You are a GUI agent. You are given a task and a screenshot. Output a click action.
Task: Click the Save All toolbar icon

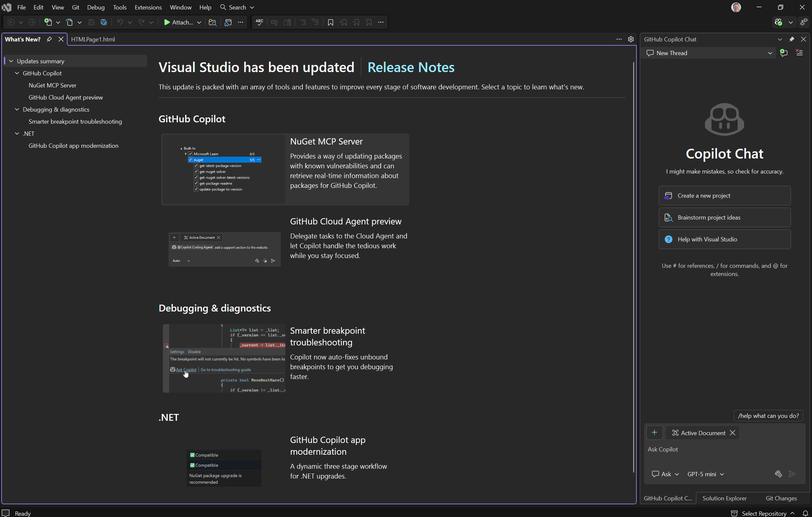click(104, 22)
